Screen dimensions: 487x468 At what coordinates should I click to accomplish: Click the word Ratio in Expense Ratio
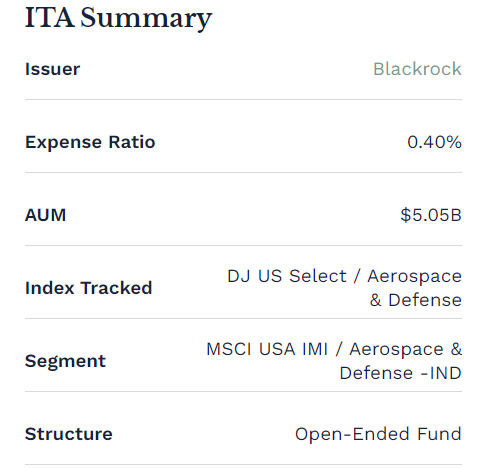132,142
